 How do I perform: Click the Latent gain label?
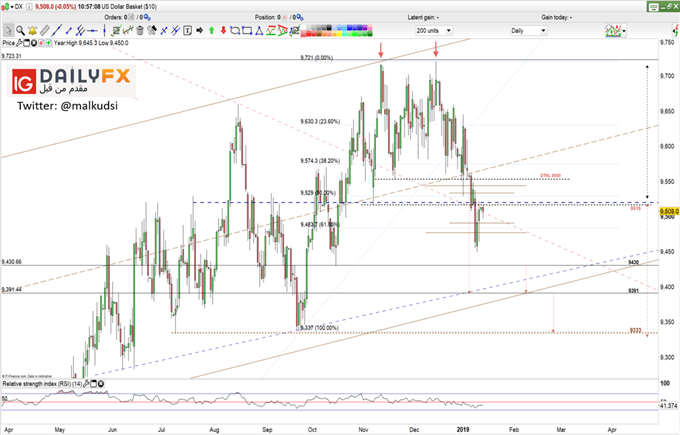[423, 17]
